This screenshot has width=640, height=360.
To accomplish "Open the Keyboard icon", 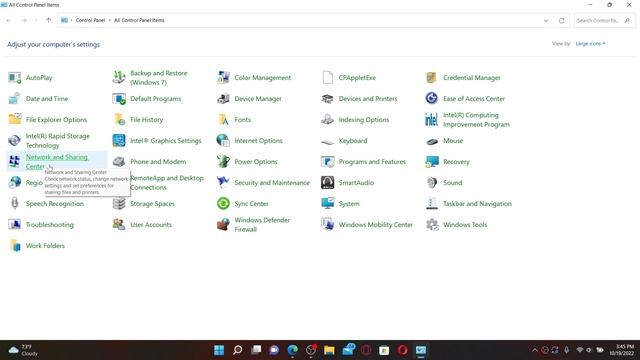I will point(327,141).
